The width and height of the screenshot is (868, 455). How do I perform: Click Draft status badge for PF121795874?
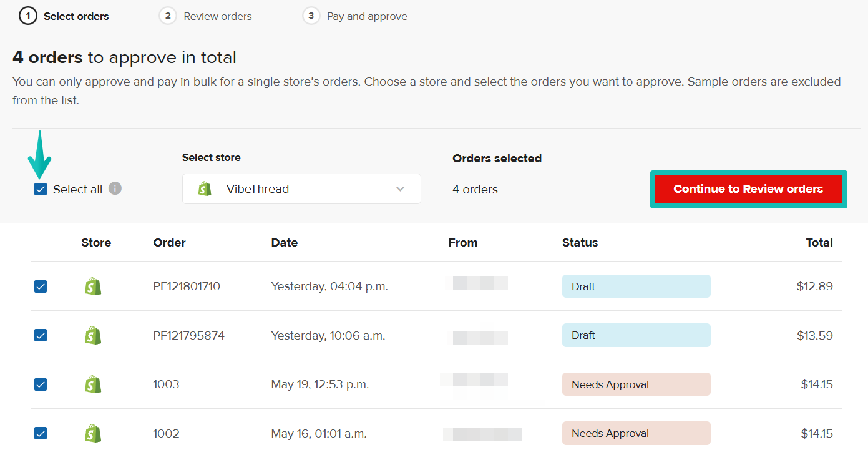pyautogui.click(x=636, y=335)
